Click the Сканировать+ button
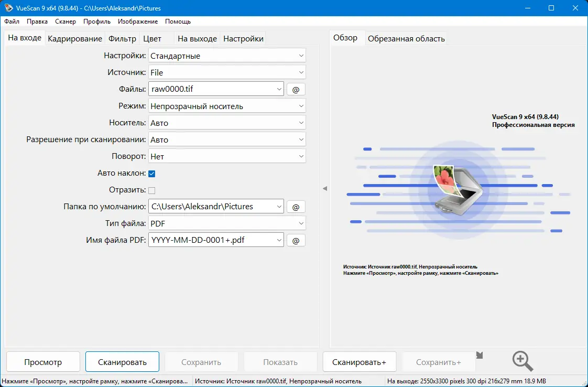This screenshot has width=588, height=387. [360, 361]
